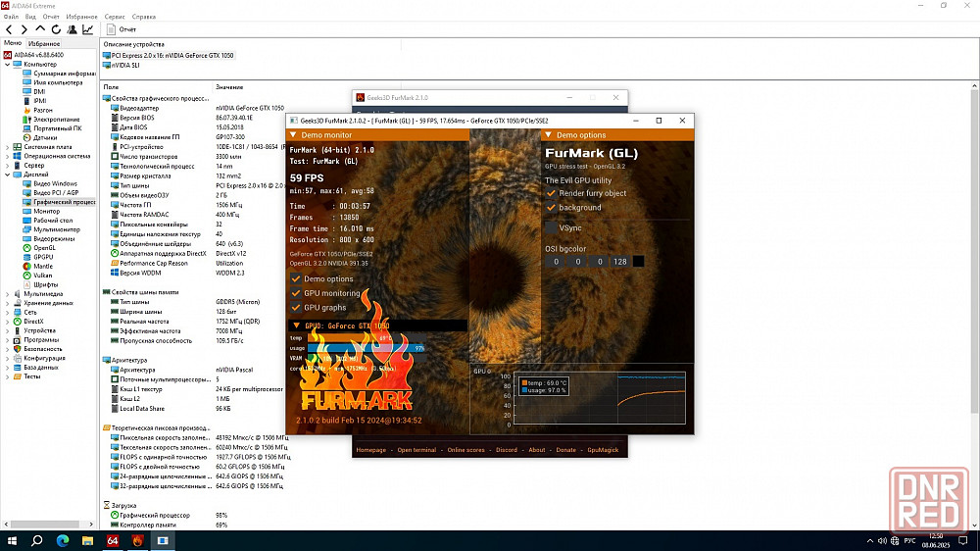This screenshot has width=980, height=551.
Task: Expand the Сервер tree node
Action: tap(8, 166)
